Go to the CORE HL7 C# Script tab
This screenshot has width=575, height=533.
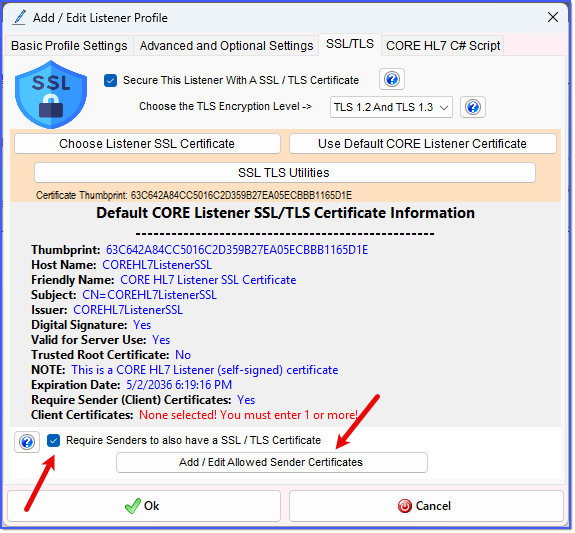443,46
